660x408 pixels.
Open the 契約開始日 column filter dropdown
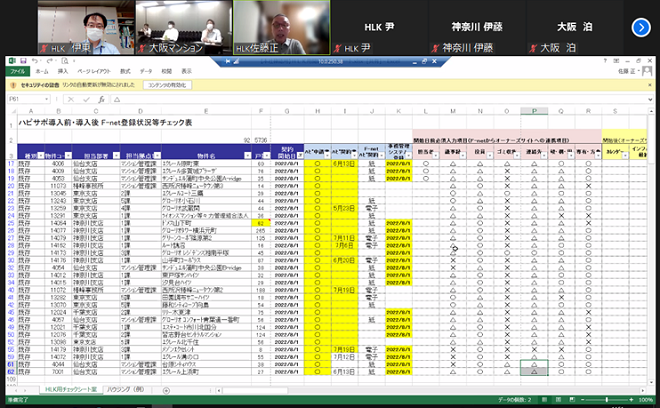(300, 155)
